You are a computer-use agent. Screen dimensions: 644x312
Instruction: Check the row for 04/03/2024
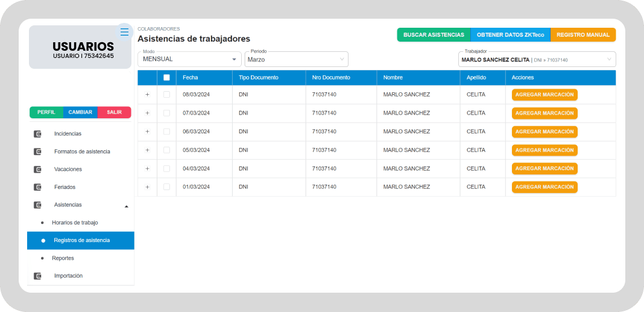tap(166, 168)
